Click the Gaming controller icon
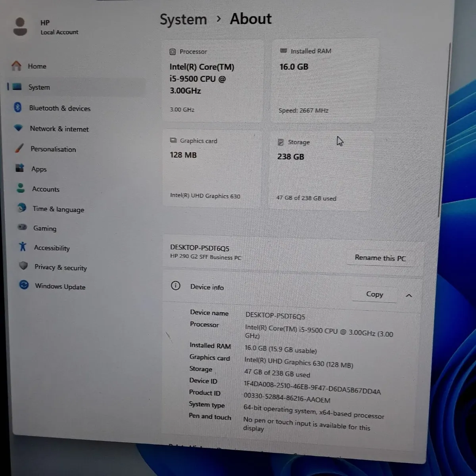 (x=22, y=227)
